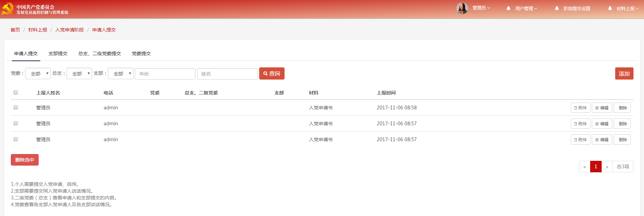Edit the first row record
This screenshot has width=644, height=216.
coord(602,108)
